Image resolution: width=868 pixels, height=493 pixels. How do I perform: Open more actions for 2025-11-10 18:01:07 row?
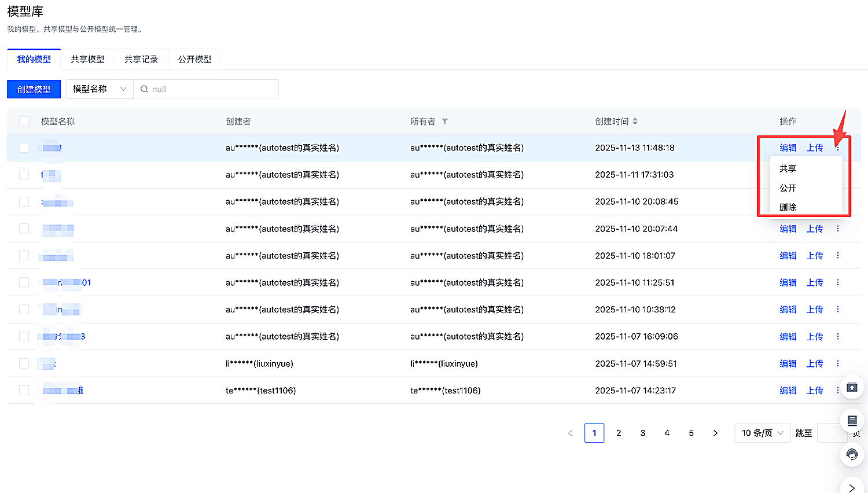[837, 255]
